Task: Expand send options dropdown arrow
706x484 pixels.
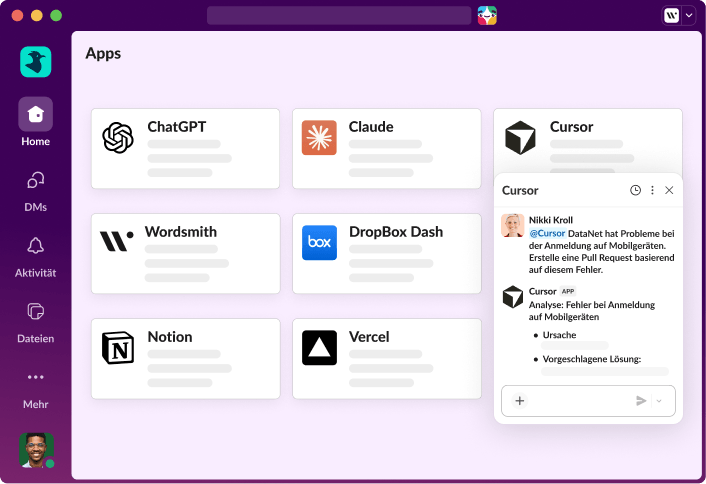Action: tap(659, 401)
